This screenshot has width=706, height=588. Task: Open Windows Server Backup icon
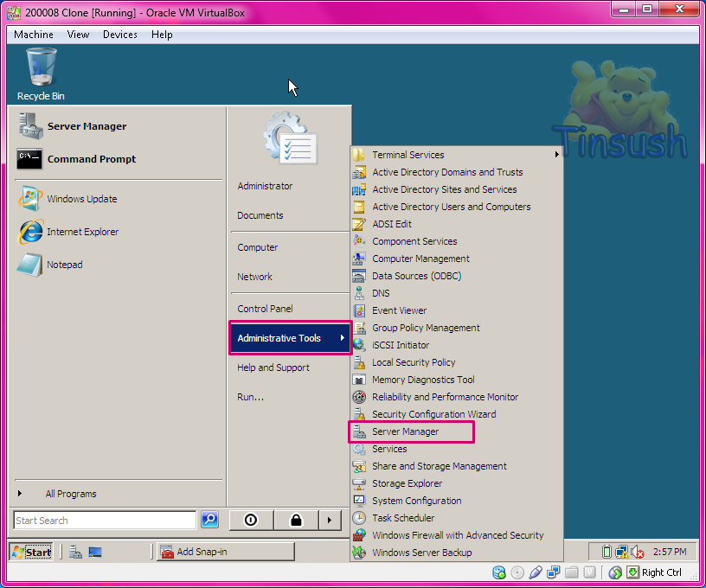pos(359,553)
